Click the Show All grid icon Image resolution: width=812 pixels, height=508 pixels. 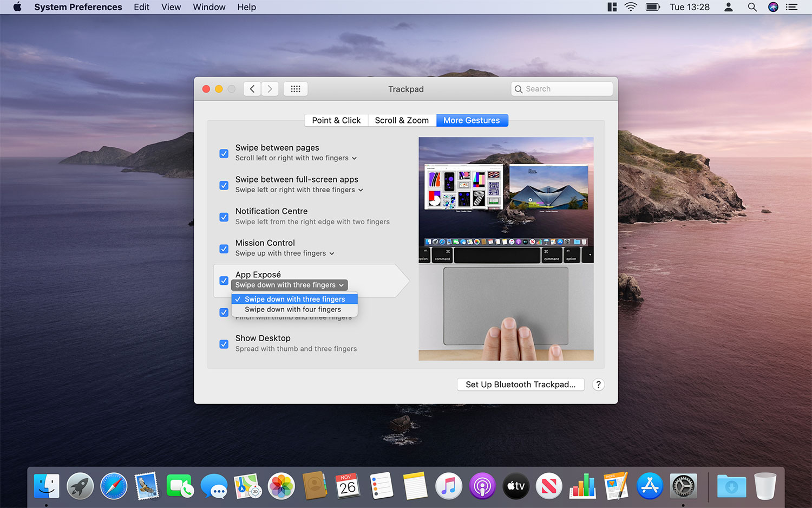296,89
